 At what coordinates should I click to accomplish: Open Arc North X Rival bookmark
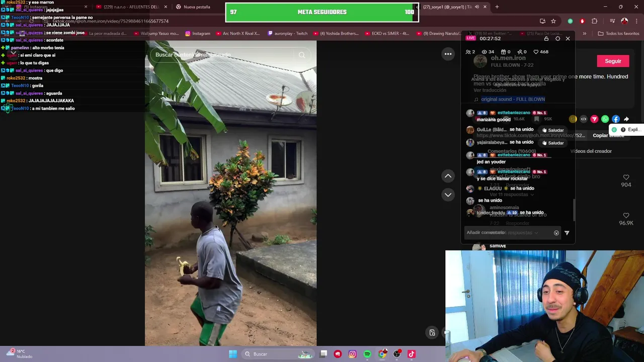[x=237, y=34]
